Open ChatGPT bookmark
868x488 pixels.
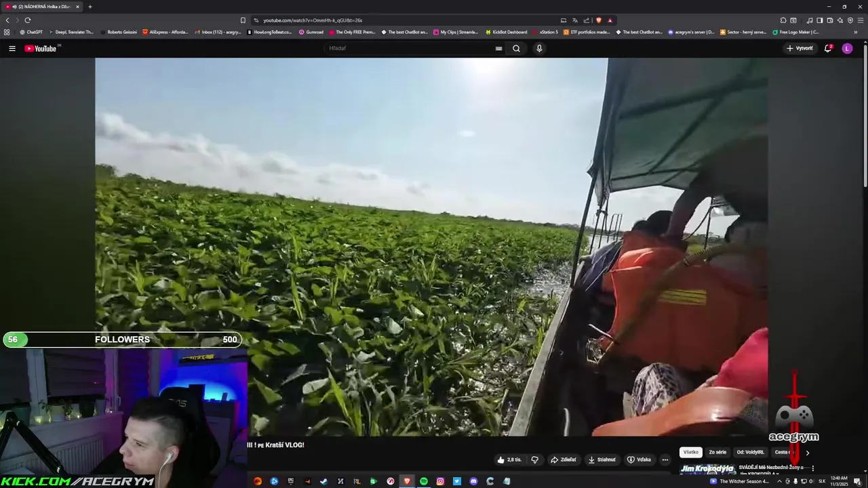pos(31,32)
